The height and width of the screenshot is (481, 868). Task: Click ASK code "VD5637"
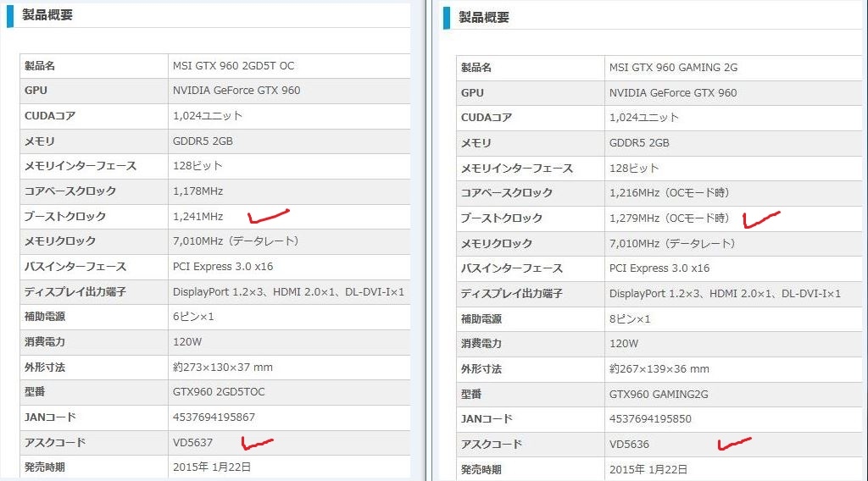192,443
